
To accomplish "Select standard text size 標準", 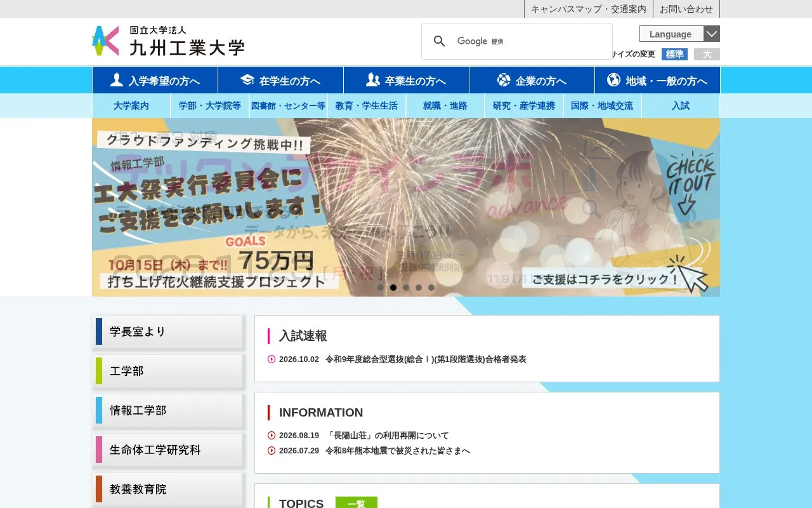I will 674,55.
